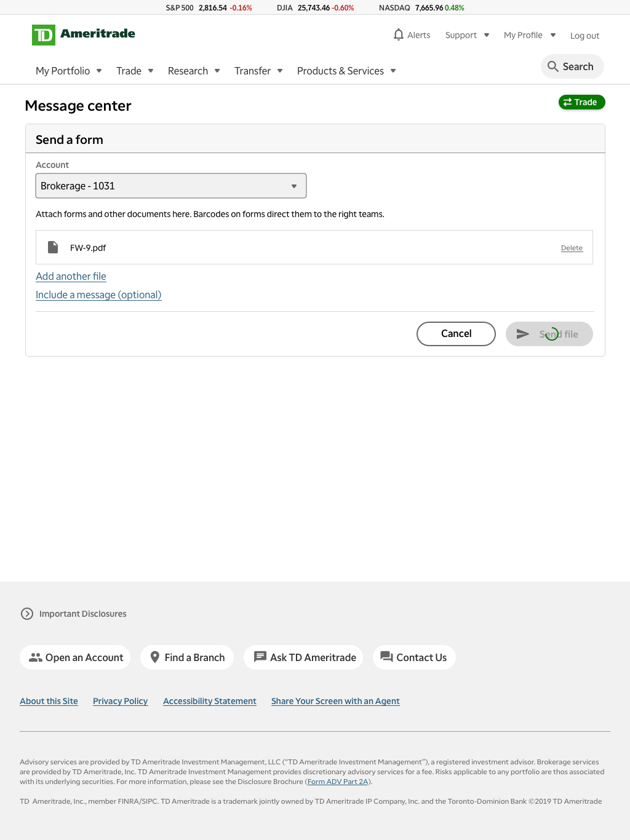630x840 pixels.
Task: Open the Products & Services menu
Action: (346, 71)
